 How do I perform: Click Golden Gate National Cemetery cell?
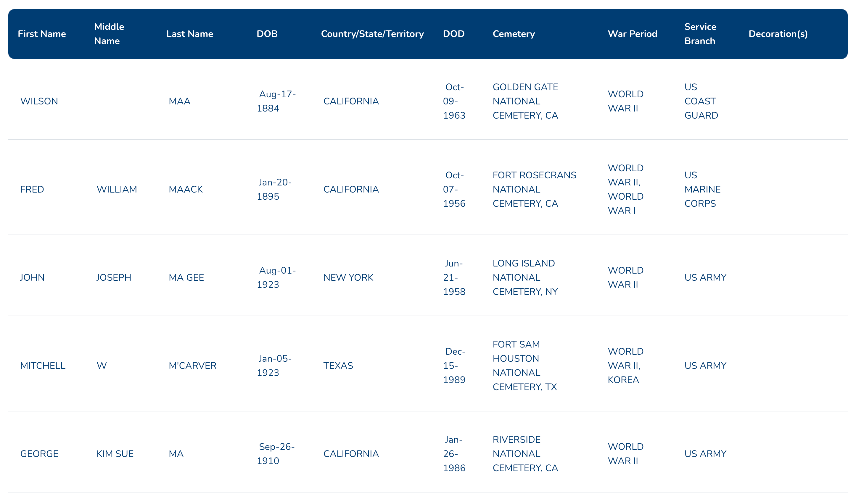point(525,101)
